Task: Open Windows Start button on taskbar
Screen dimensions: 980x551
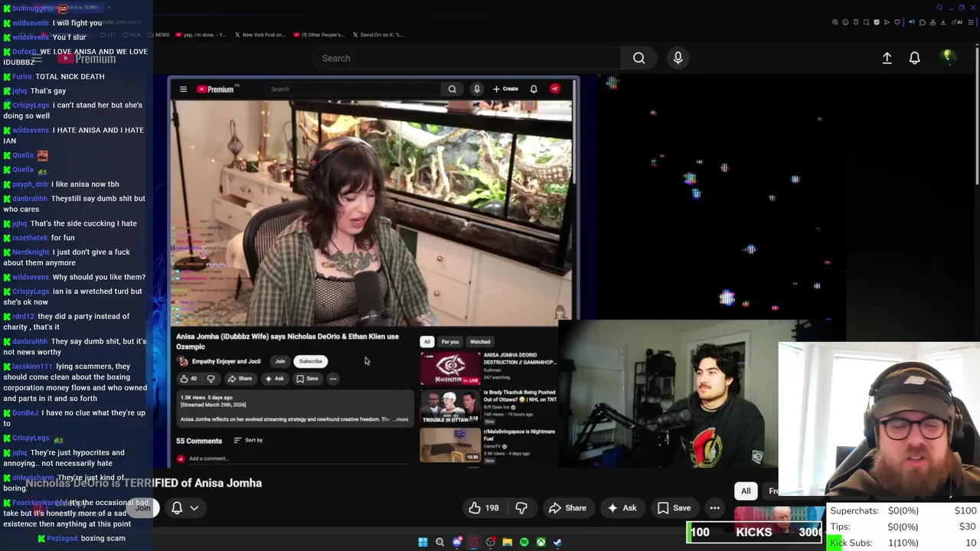Action: point(423,542)
